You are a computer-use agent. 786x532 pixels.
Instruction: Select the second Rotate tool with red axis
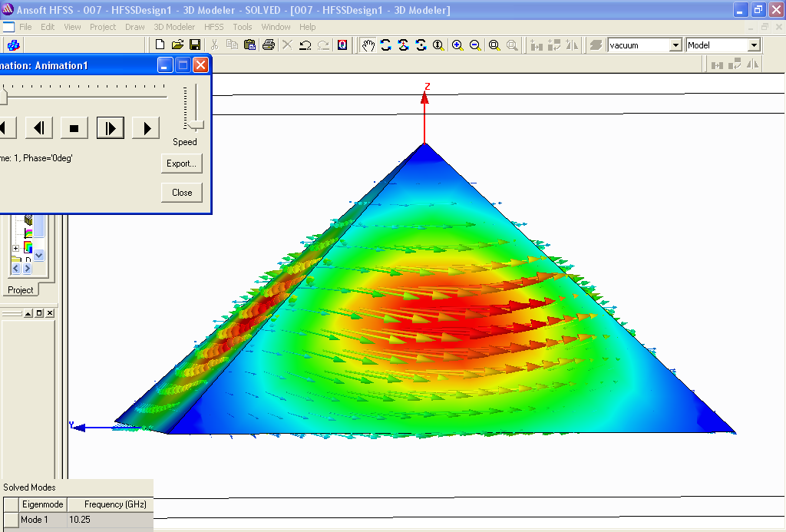[404, 45]
